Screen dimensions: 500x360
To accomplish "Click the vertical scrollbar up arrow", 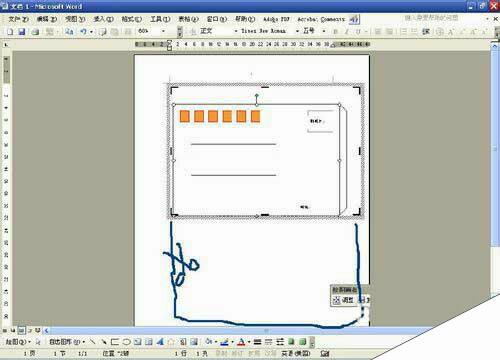I will point(495,47).
